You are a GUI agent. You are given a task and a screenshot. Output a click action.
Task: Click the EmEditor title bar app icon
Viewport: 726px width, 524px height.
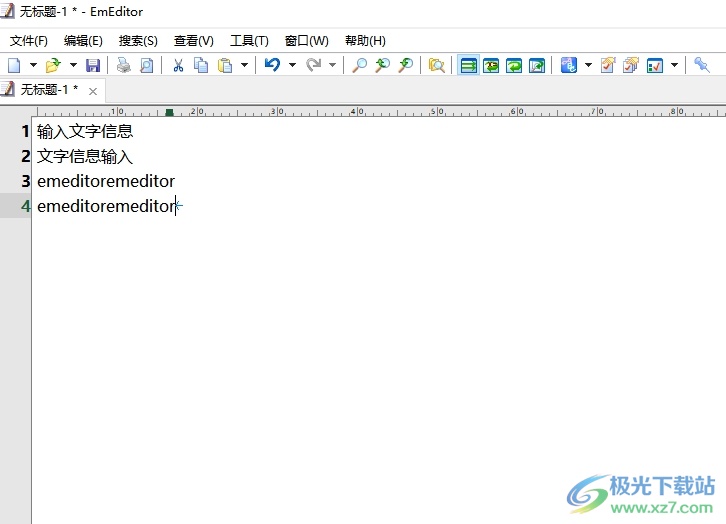coord(7,11)
